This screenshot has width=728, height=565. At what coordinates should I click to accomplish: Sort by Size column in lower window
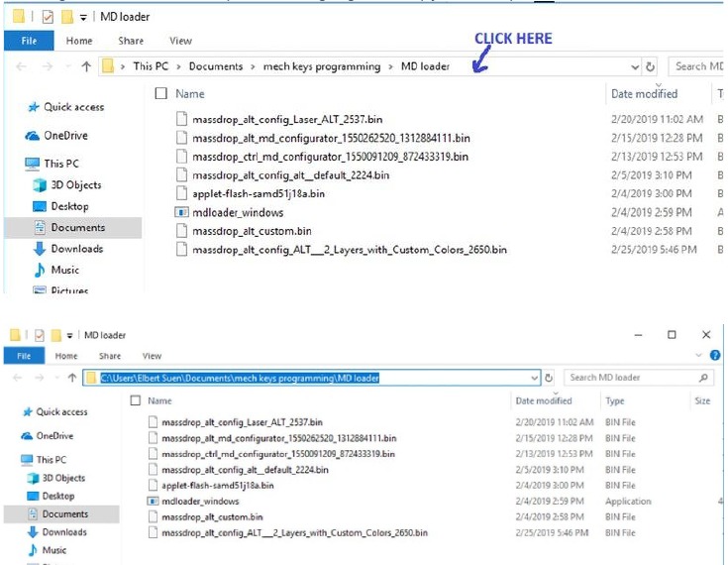(x=702, y=400)
